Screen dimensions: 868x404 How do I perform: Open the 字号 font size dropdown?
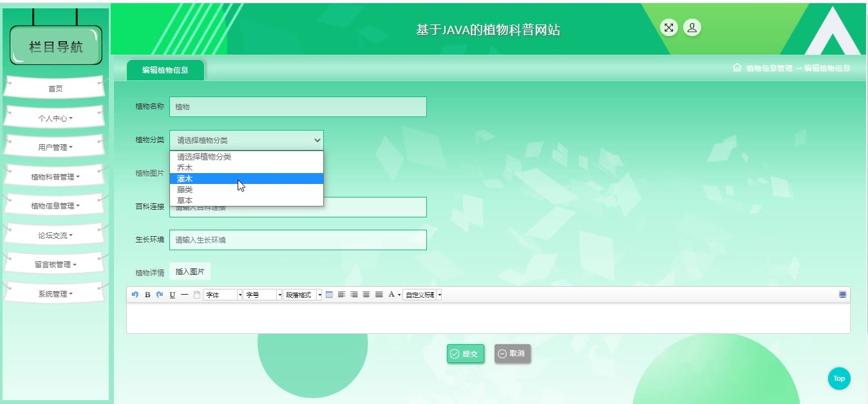pos(263,295)
